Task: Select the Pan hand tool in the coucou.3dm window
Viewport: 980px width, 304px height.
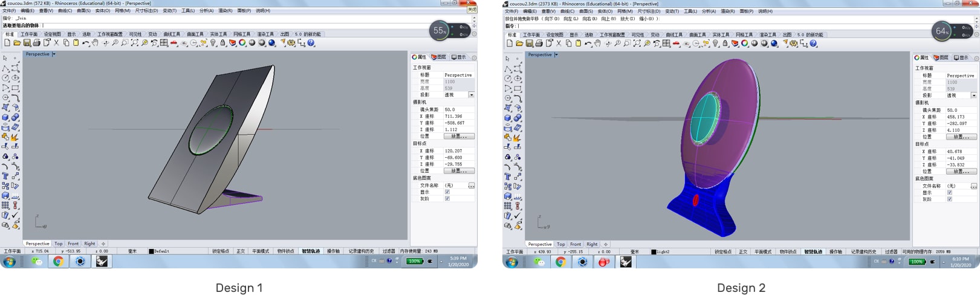Action: tap(95, 43)
